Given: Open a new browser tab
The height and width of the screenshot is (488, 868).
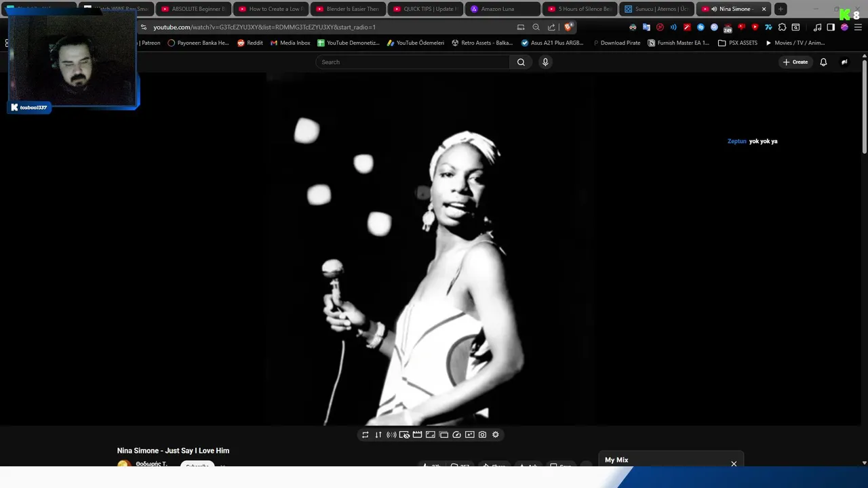Looking at the screenshot, I should (x=781, y=9).
